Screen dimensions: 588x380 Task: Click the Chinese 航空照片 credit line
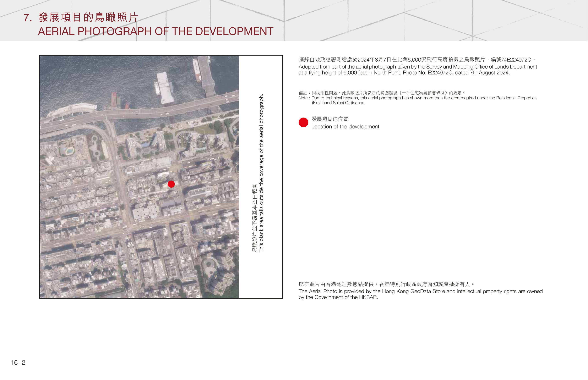point(386,284)
